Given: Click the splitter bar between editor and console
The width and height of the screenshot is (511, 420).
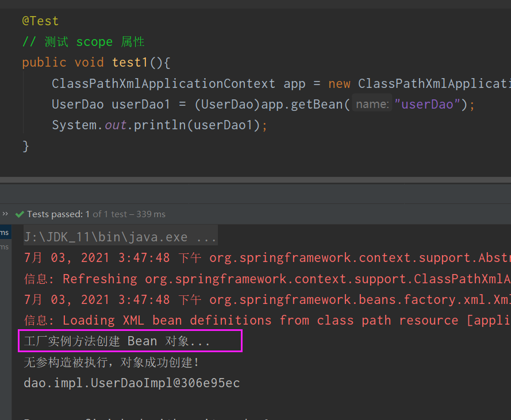Looking at the screenshot, I should point(255,180).
